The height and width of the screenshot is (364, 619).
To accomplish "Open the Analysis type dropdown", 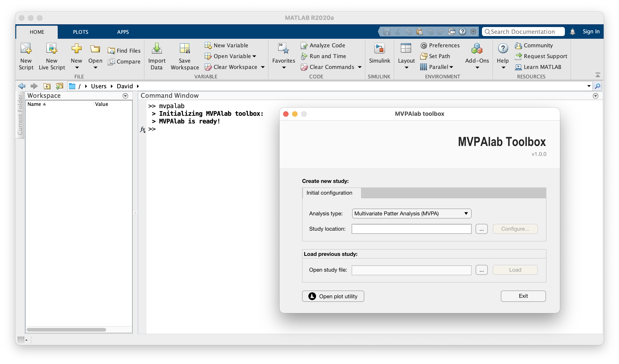I will 411,214.
